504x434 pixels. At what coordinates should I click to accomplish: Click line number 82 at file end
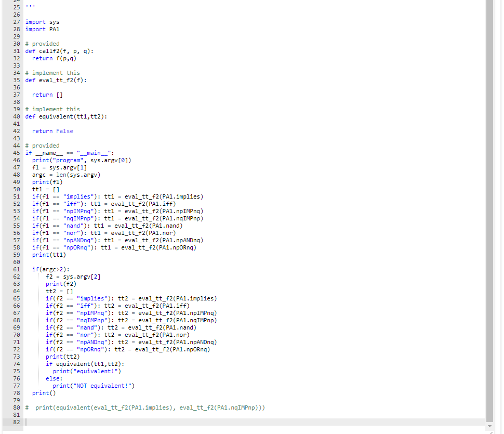point(16,422)
